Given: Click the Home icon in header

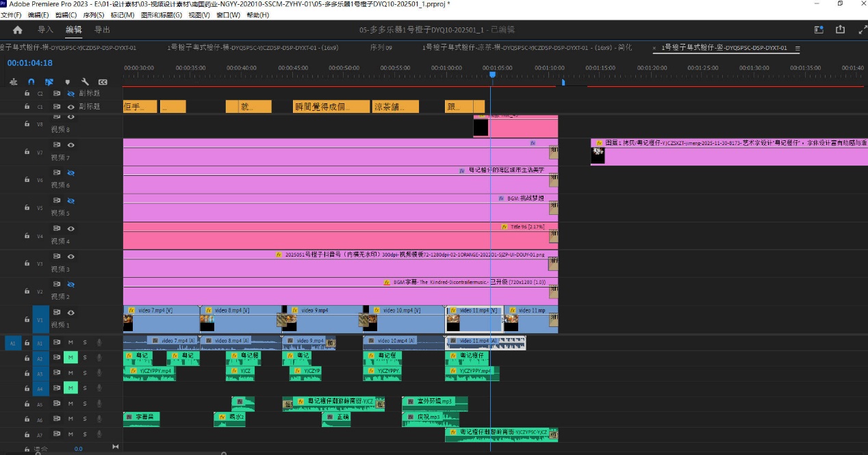Looking at the screenshot, I should click(x=18, y=29).
